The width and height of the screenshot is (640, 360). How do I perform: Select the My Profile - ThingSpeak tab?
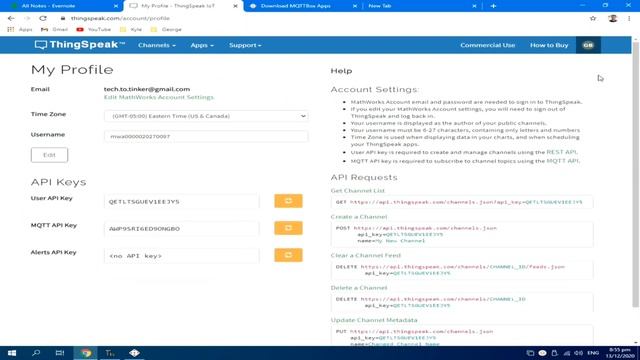point(183,6)
